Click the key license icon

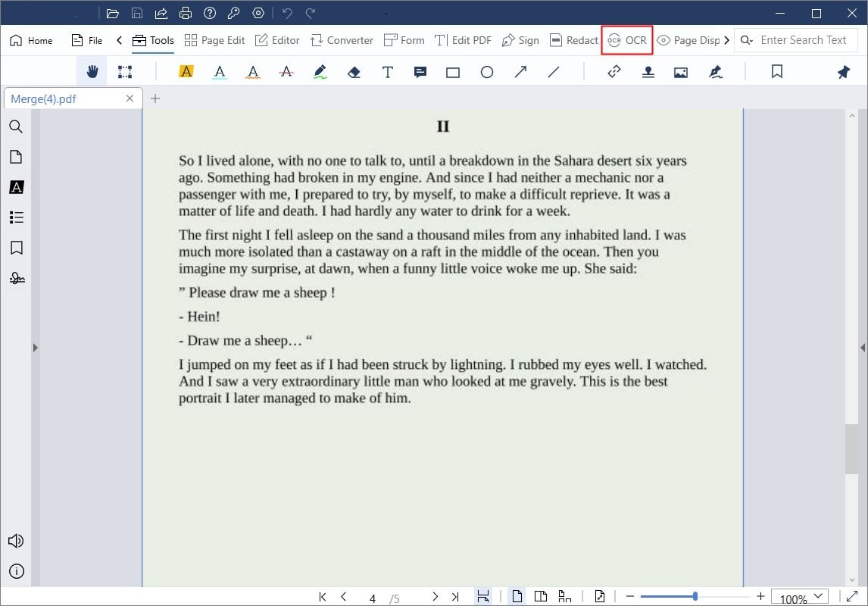[x=233, y=14]
